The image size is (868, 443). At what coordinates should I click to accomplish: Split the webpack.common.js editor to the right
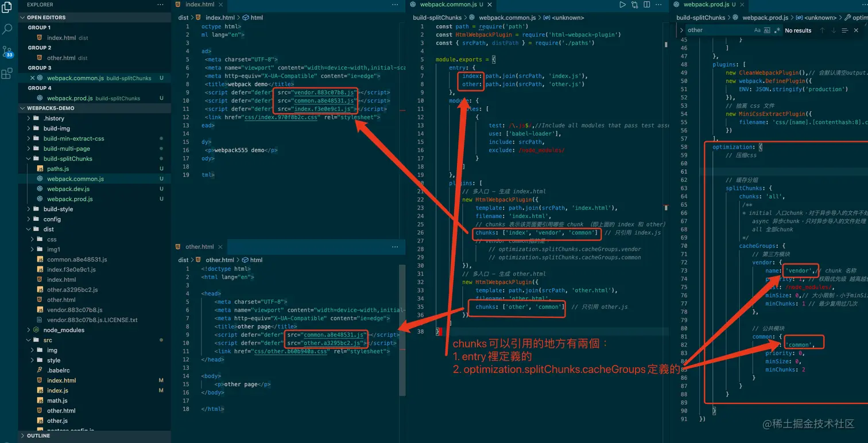pos(646,5)
